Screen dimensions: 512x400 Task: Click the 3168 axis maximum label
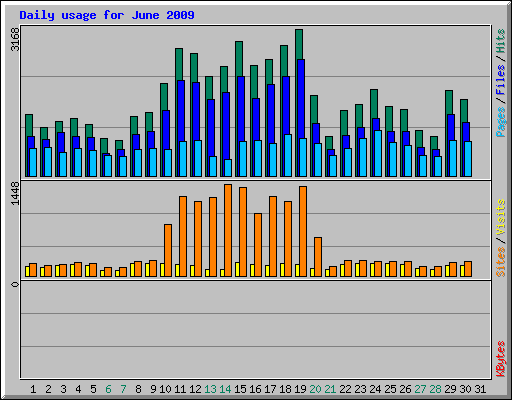[x=15, y=39]
